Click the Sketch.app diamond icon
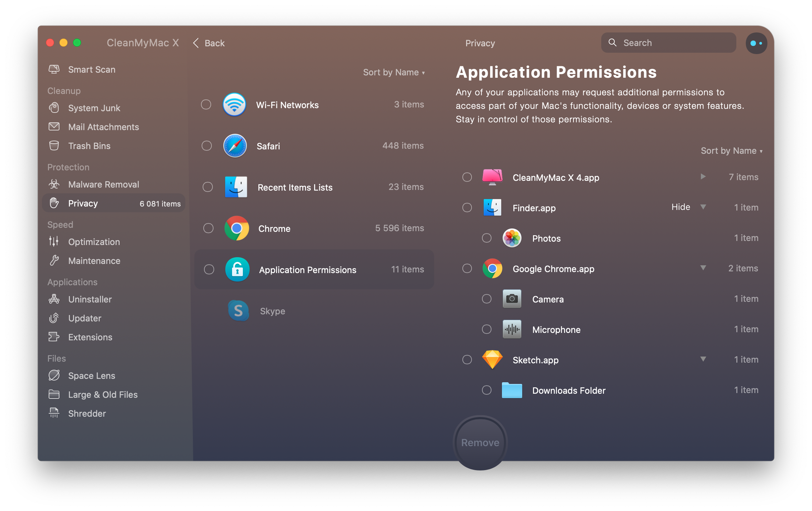The height and width of the screenshot is (511, 812). coord(492,360)
